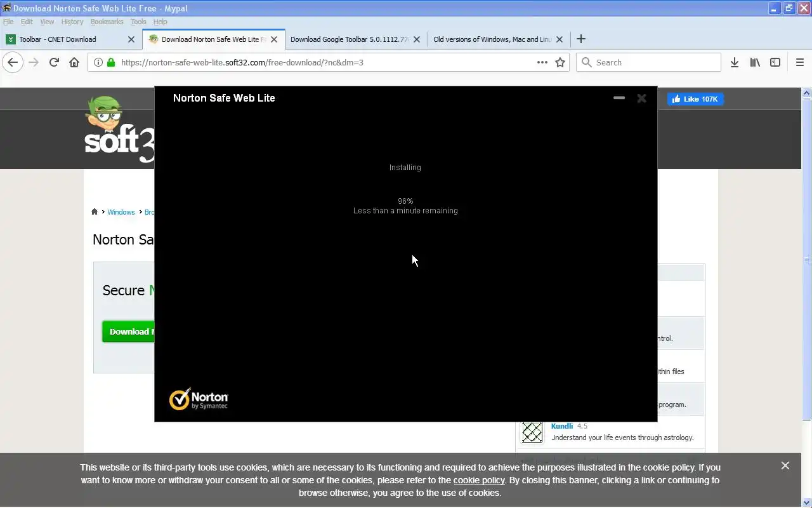Open the cookie policy link

pyautogui.click(x=479, y=480)
